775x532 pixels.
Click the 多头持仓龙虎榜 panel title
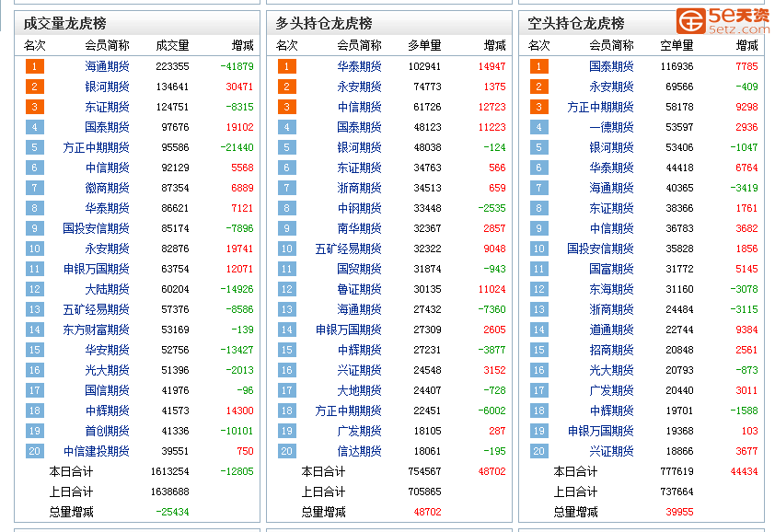point(324,23)
